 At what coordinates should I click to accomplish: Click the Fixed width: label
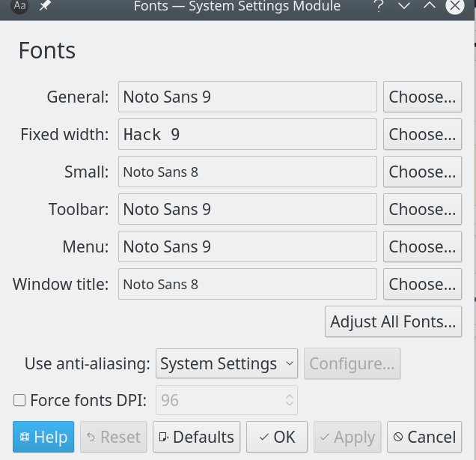(x=64, y=134)
